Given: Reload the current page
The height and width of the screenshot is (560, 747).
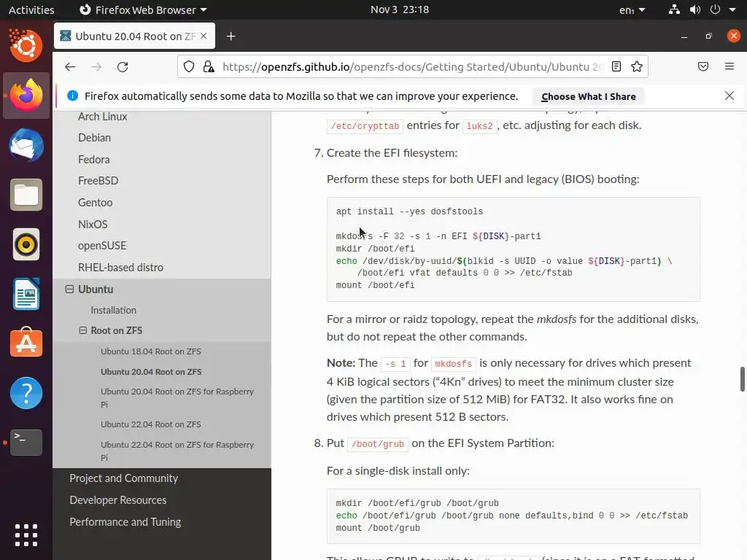Looking at the screenshot, I should (123, 66).
